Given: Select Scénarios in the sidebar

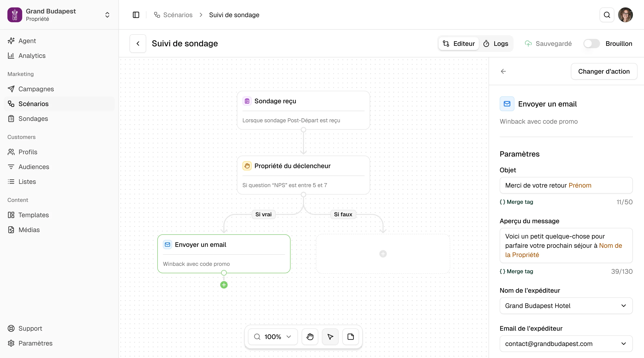Looking at the screenshot, I should point(59,104).
